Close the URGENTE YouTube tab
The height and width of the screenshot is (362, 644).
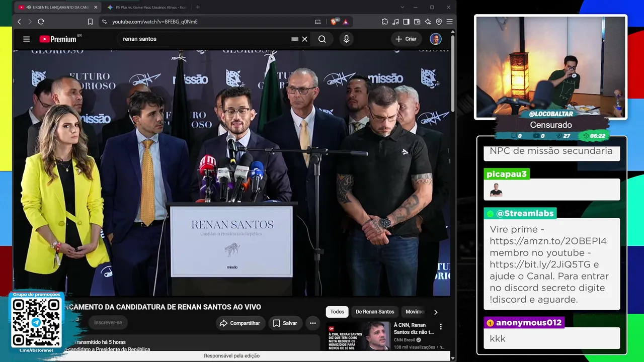96,7
